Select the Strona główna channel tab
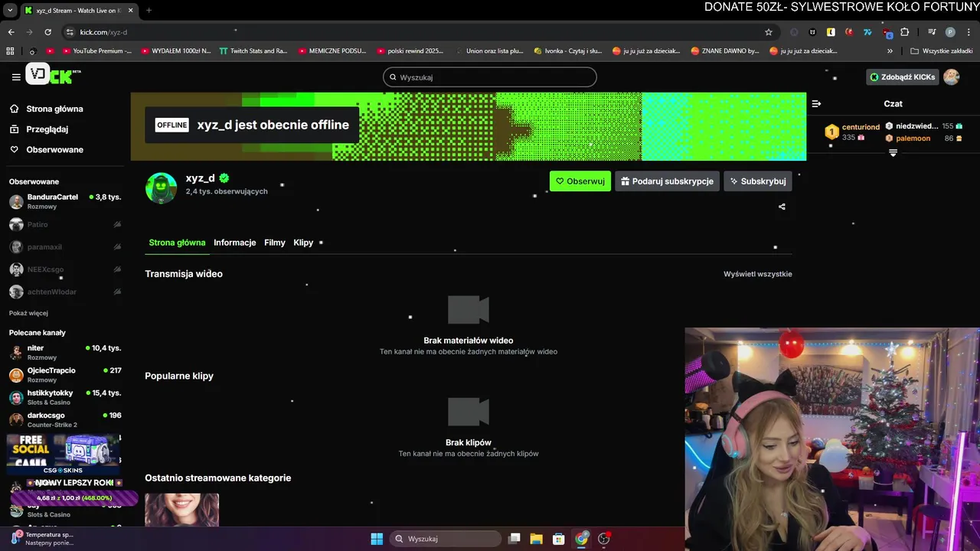Image resolution: width=980 pixels, height=551 pixels. [177, 243]
